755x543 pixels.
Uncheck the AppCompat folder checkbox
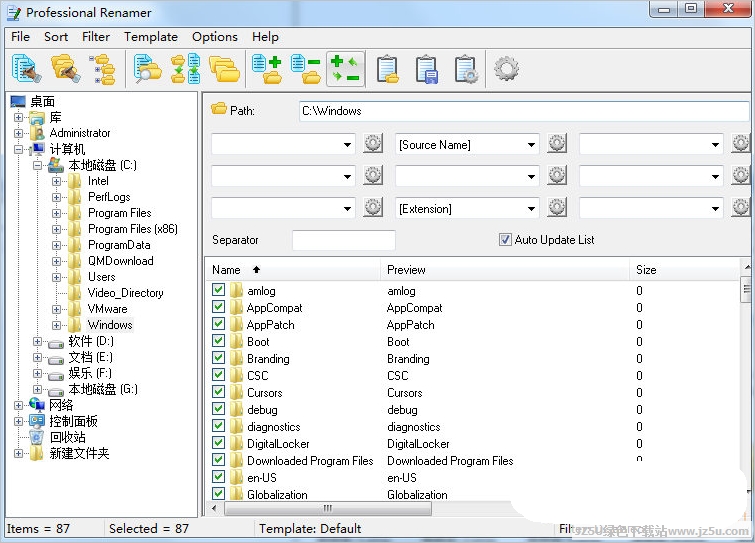(x=219, y=307)
